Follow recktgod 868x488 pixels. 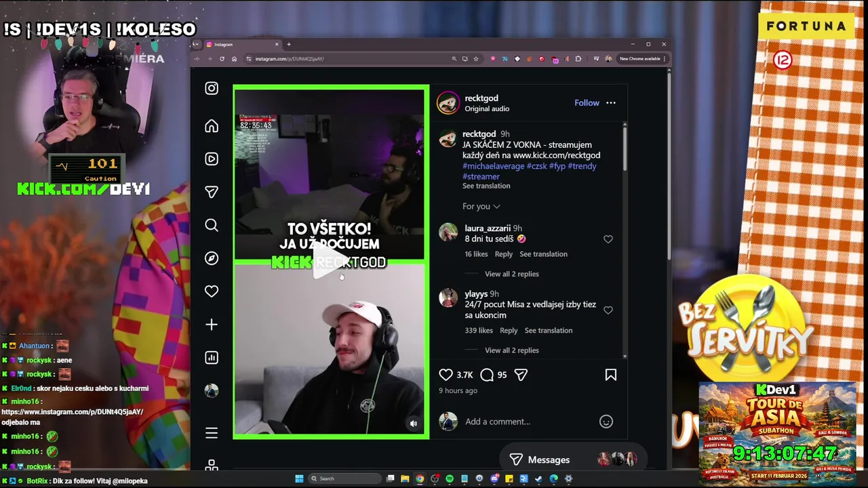click(x=587, y=103)
